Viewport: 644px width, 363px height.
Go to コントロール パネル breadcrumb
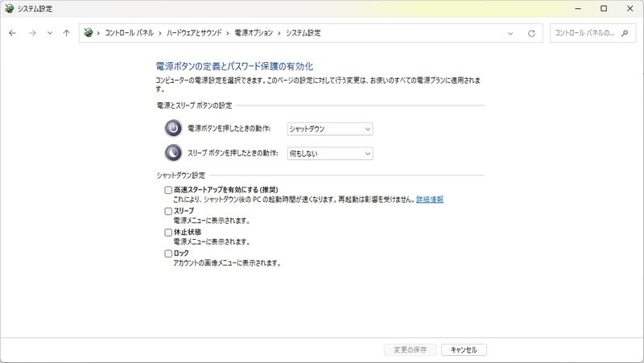click(130, 33)
